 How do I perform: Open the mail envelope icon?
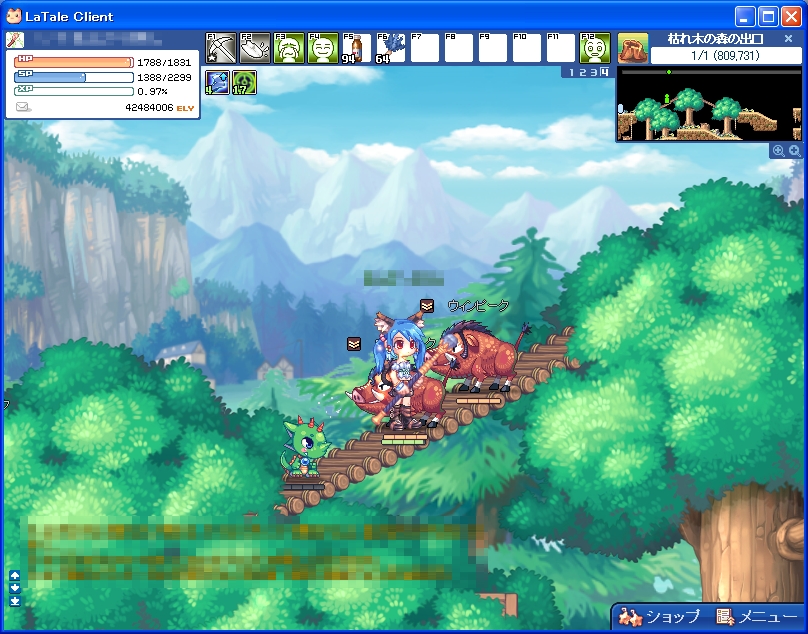point(23,107)
